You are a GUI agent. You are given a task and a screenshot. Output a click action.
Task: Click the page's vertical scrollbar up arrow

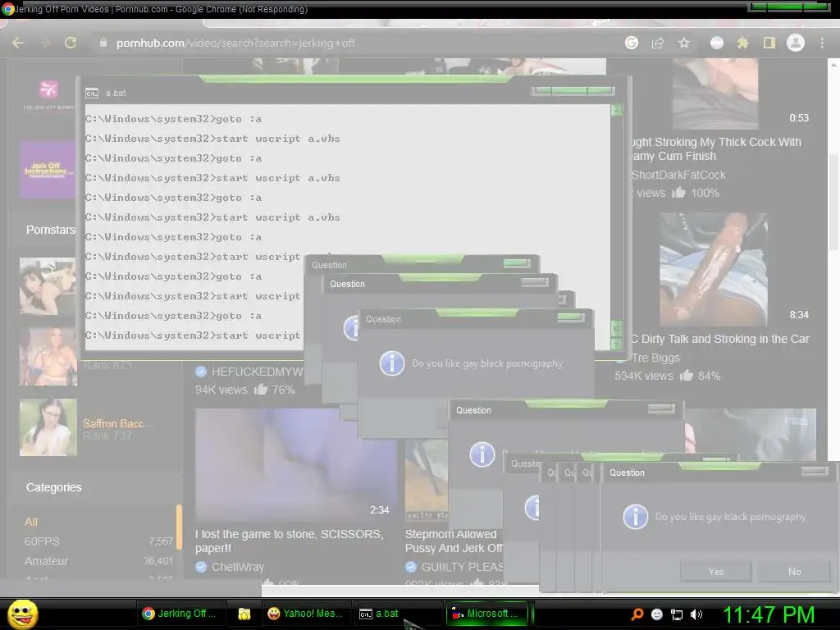(833, 65)
